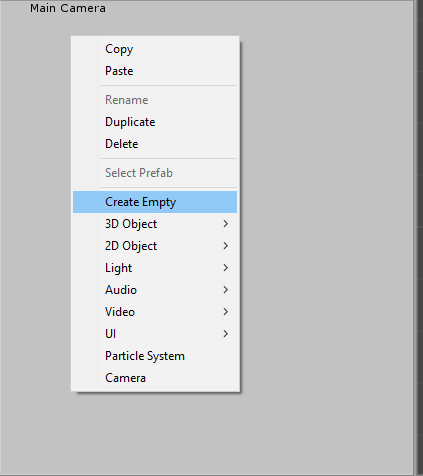Image resolution: width=423 pixels, height=476 pixels.
Task: Select Main Camera in the hierarchy
Action: click(68, 8)
